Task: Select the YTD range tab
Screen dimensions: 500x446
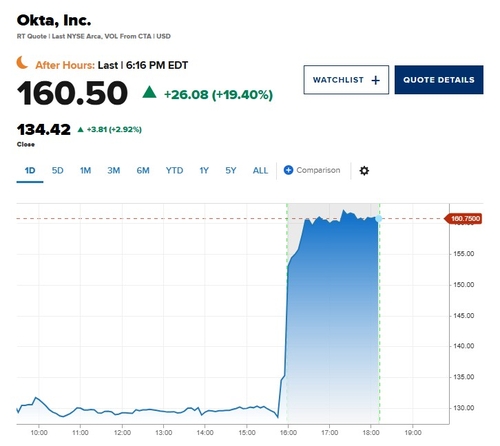Action: [174, 171]
